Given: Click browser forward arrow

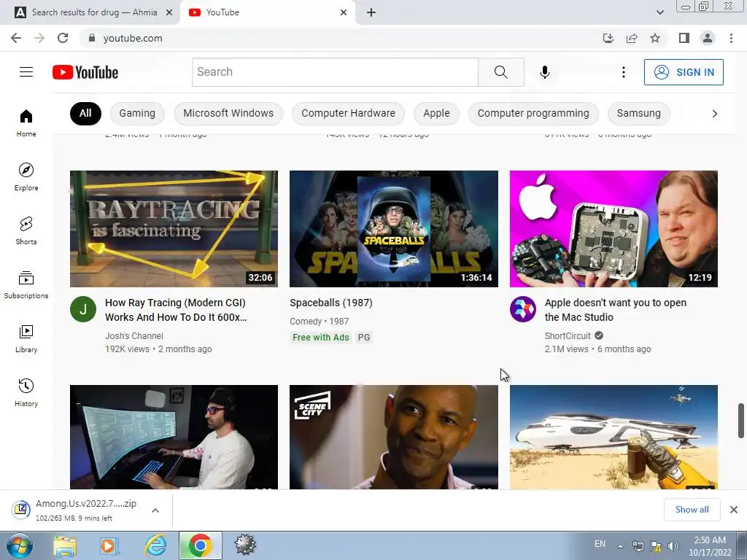Looking at the screenshot, I should pos(39,38).
